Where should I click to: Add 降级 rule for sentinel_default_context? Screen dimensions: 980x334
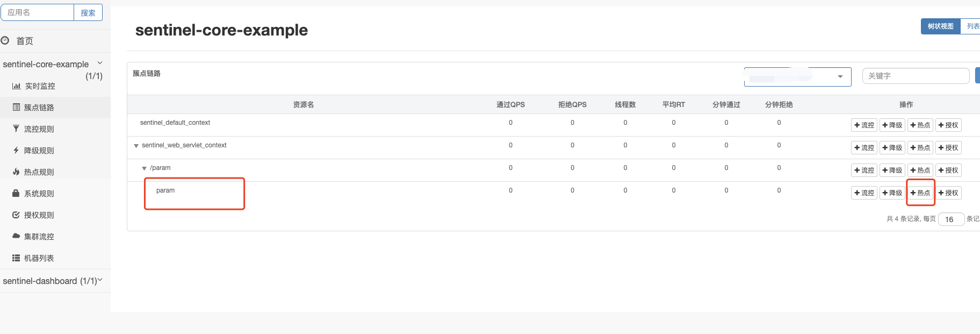coord(892,125)
